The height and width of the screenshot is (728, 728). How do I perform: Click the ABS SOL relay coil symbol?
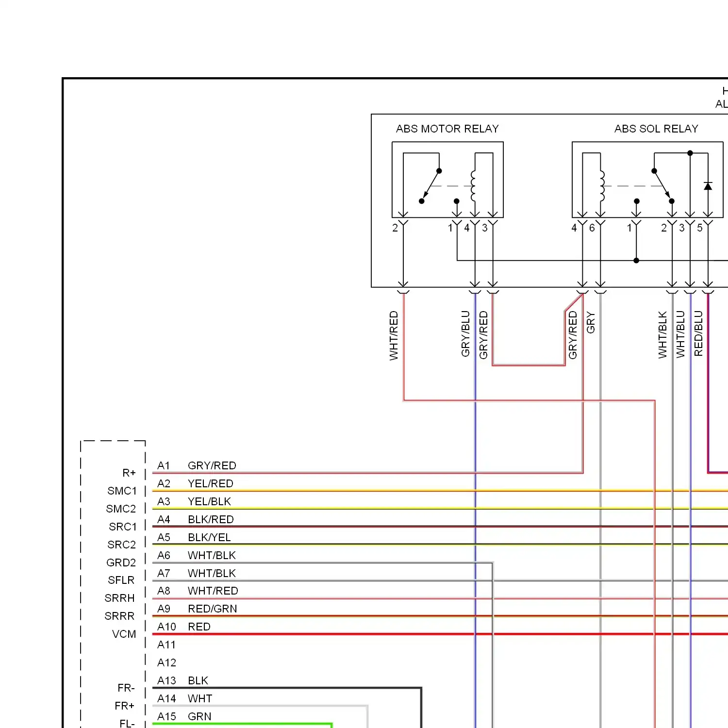click(x=602, y=186)
